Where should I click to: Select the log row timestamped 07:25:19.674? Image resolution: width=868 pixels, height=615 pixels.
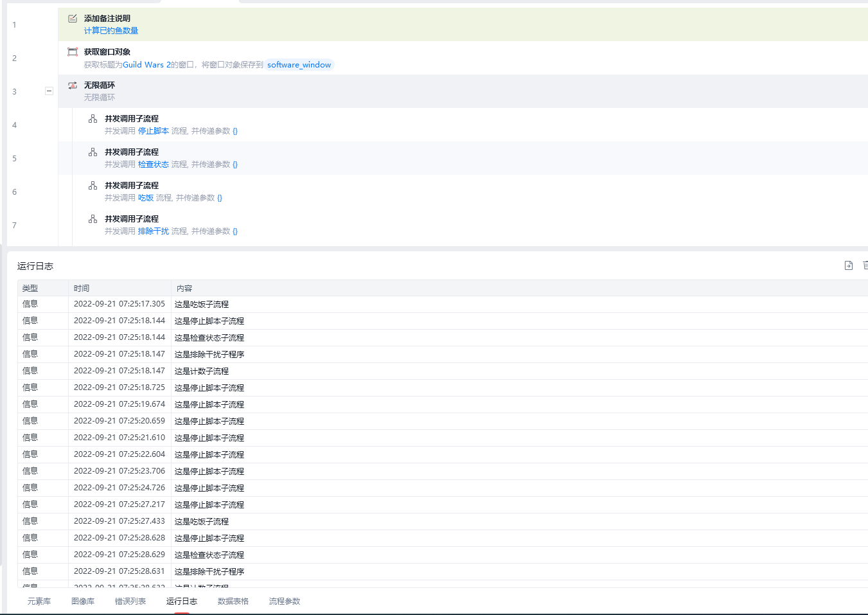443,405
